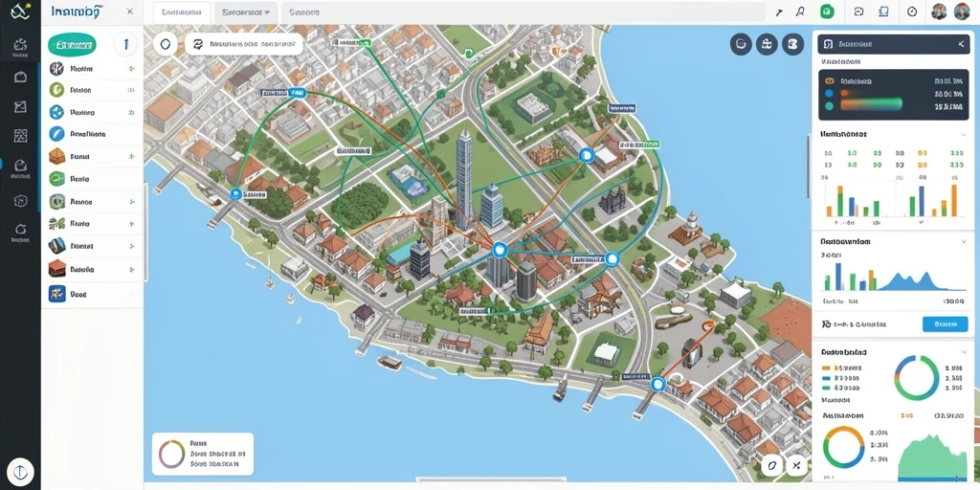Expand the donut-chart section using its chevron
This screenshot has height=490, width=980.
(963, 352)
